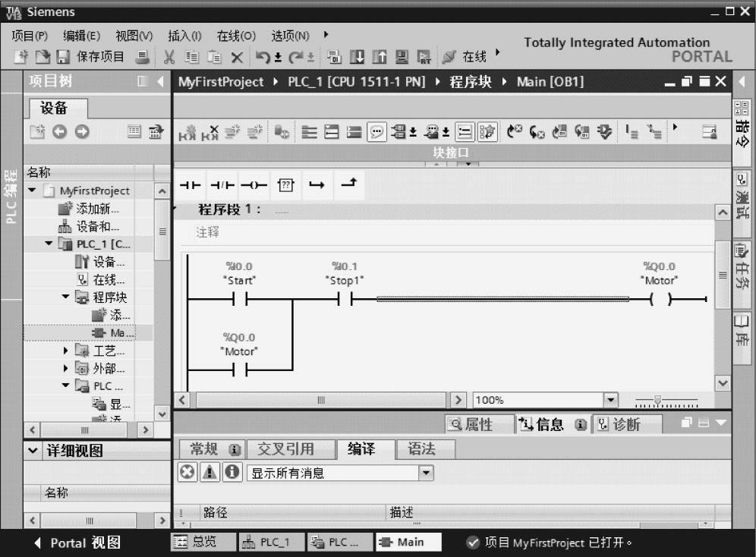Toggle favorites display in editor toolbar
756x557 pixels.
click(487, 131)
